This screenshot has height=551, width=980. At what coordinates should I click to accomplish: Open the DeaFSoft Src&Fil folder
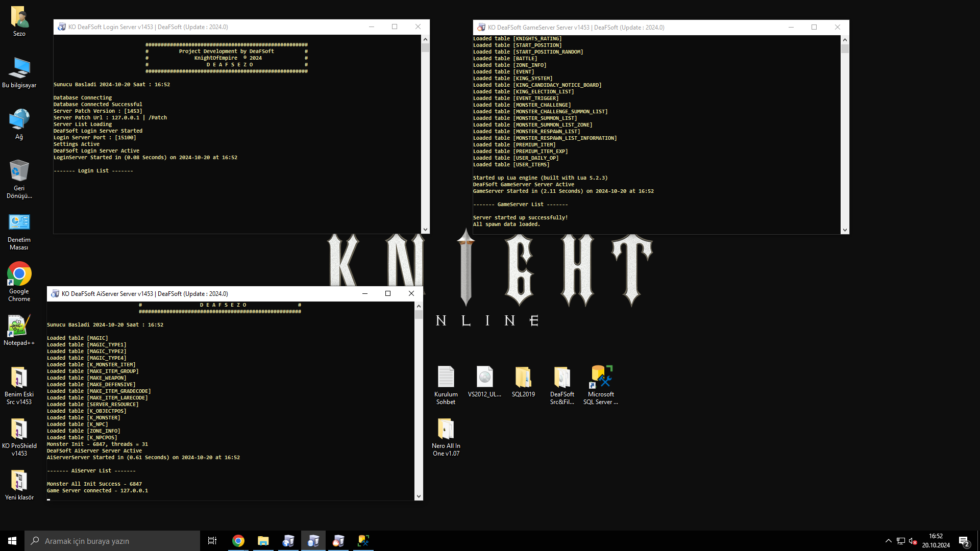pos(562,379)
